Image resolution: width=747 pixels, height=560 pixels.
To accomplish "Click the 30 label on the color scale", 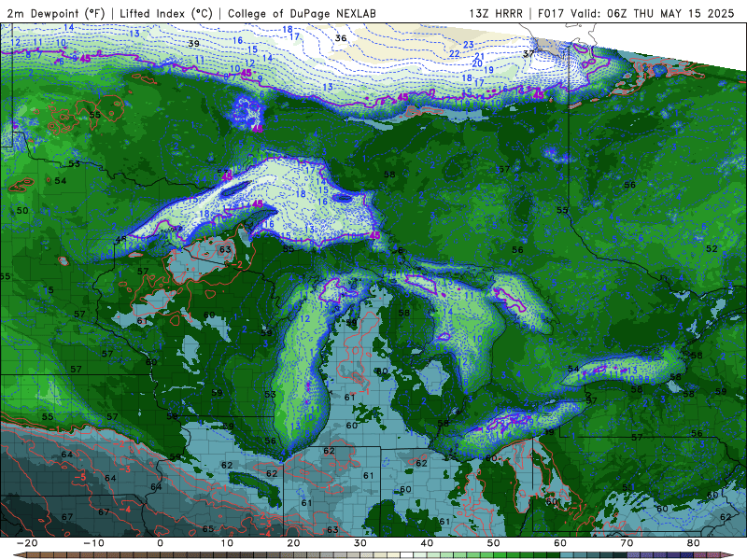I will click(x=360, y=543).
